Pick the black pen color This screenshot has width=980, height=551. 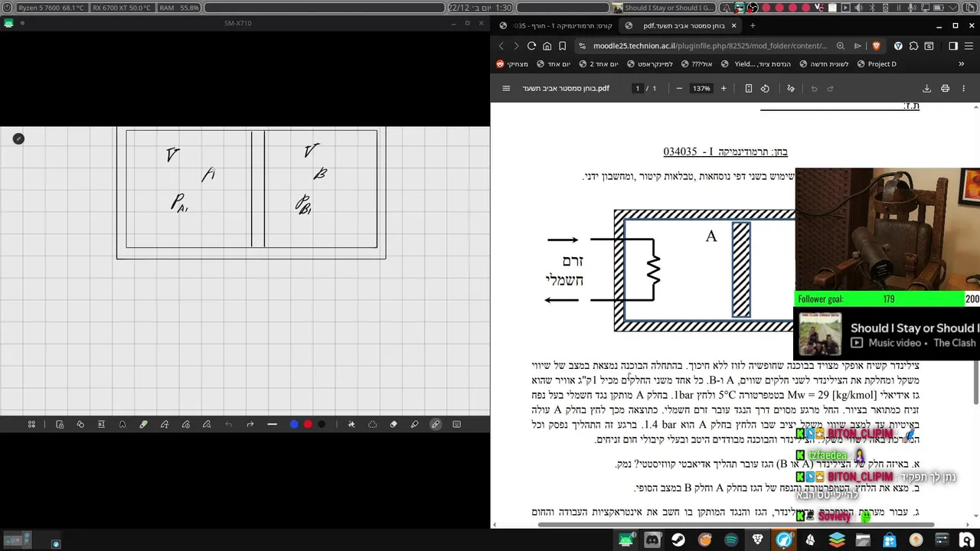pyautogui.click(x=322, y=425)
